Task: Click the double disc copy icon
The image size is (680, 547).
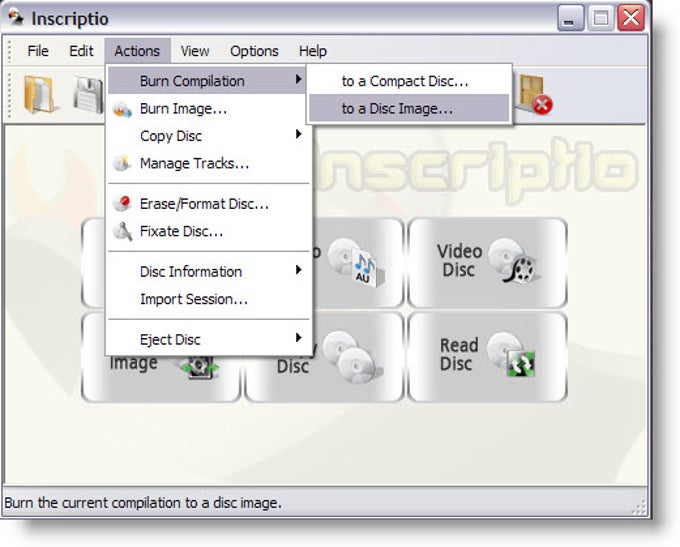Action: pos(353,357)
